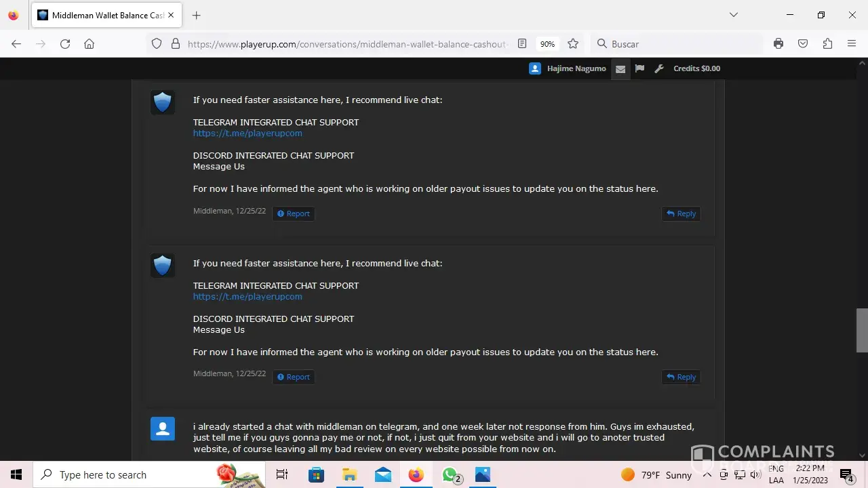
Task: Show hidden system tray icons chevron
Action: (x=707, y=475)
